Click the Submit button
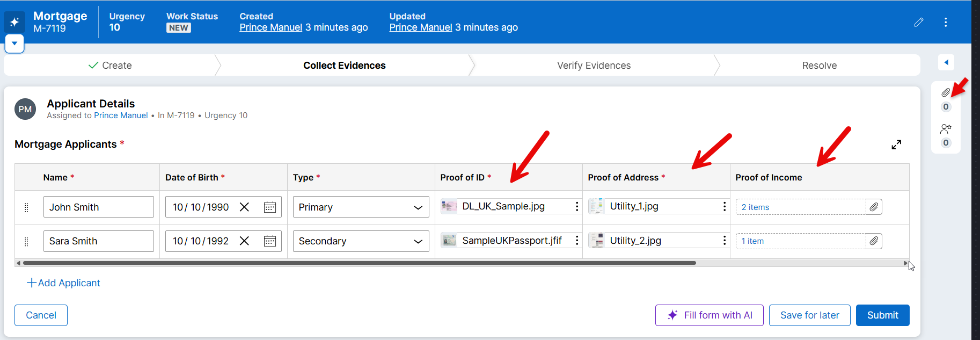This screenshot has width=980, height=340. pyautogui.click(x=882, y=315)
